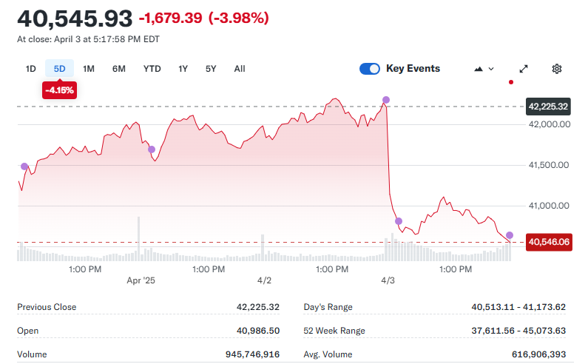Viewport: 588px width, 364px height.
Task: Switch chart to 1Y range
Action: click(x=183, y=69)
